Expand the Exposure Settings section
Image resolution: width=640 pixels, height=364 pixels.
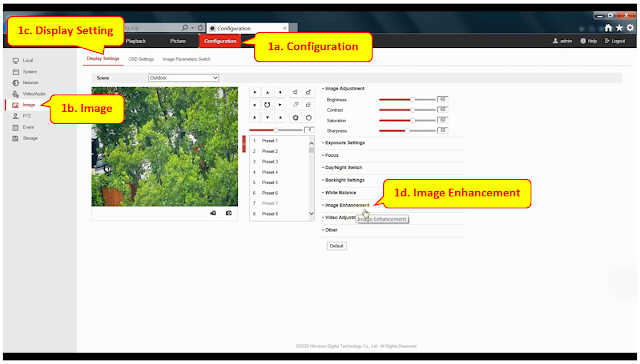tap(344, 143)
